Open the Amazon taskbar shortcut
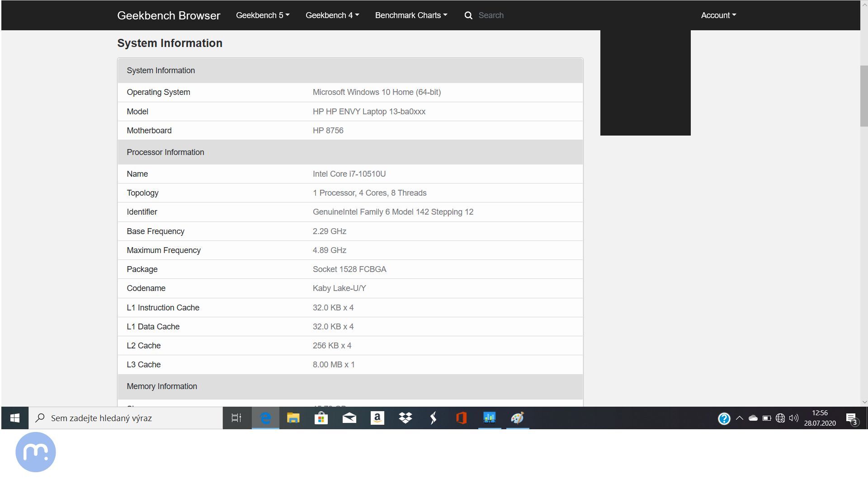The height and width of the screenshot is (488, 868). click(377, 418)
